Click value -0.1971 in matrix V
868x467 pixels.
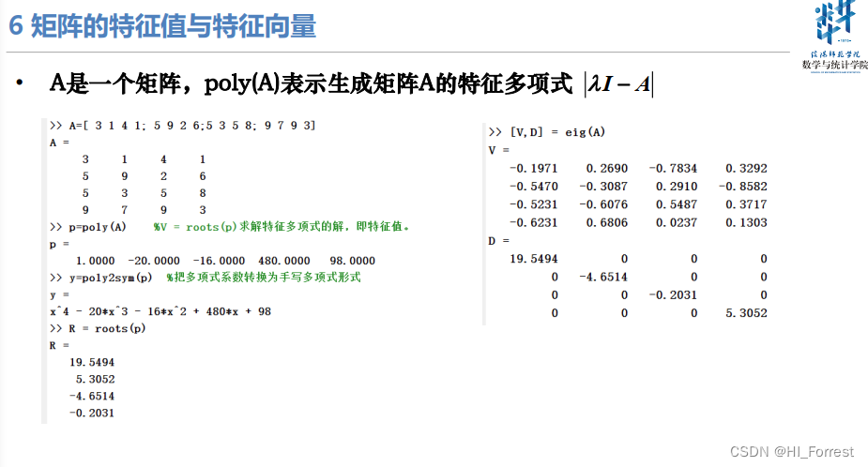coord(534,168)
